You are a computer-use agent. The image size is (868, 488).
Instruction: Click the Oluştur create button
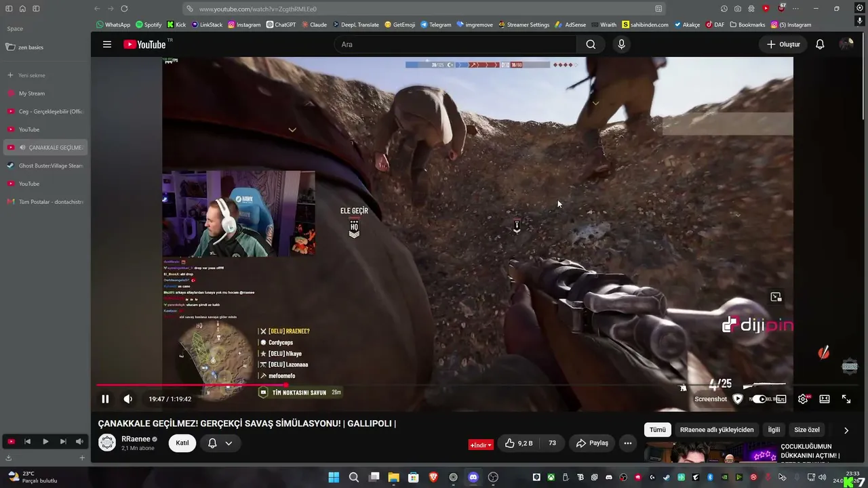pos(783,45)
